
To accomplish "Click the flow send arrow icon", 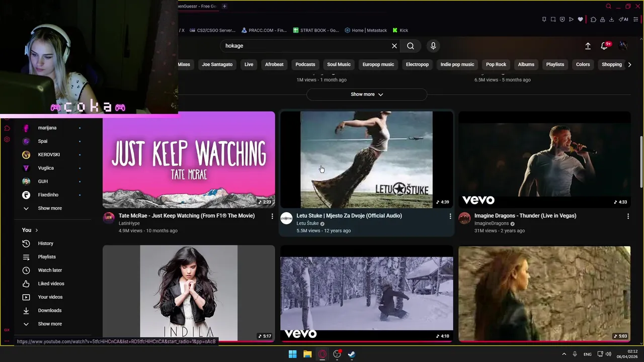I will click(571, 20).
